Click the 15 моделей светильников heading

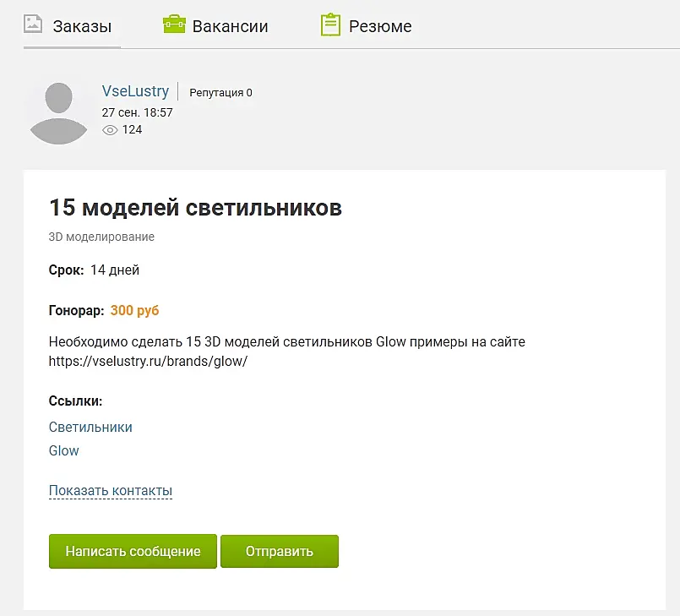(196, 207)
